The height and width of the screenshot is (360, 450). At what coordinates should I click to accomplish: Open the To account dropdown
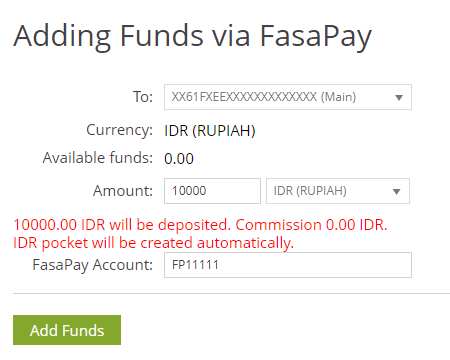288,97
